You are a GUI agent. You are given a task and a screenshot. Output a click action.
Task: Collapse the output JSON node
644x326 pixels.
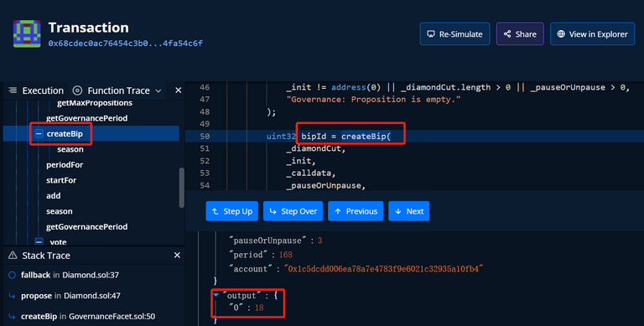click(216, 295)
